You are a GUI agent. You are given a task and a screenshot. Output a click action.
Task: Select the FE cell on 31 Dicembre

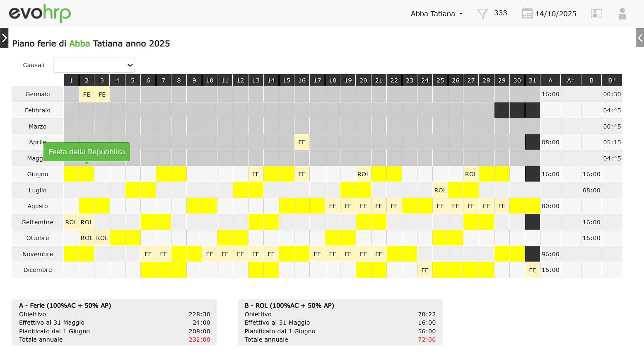point(532,270)
